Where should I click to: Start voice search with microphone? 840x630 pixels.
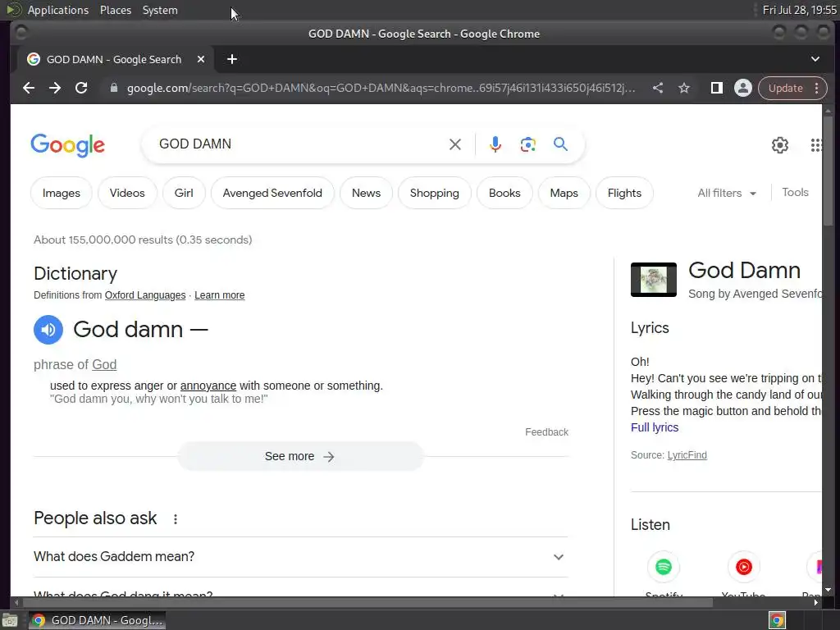495,144
